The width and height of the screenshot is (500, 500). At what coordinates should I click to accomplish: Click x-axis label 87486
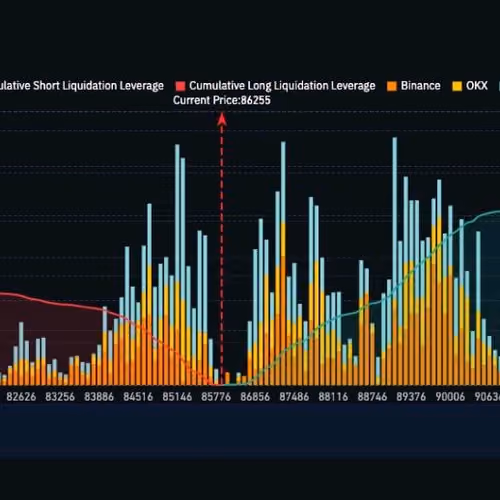(x=294, y=397)
